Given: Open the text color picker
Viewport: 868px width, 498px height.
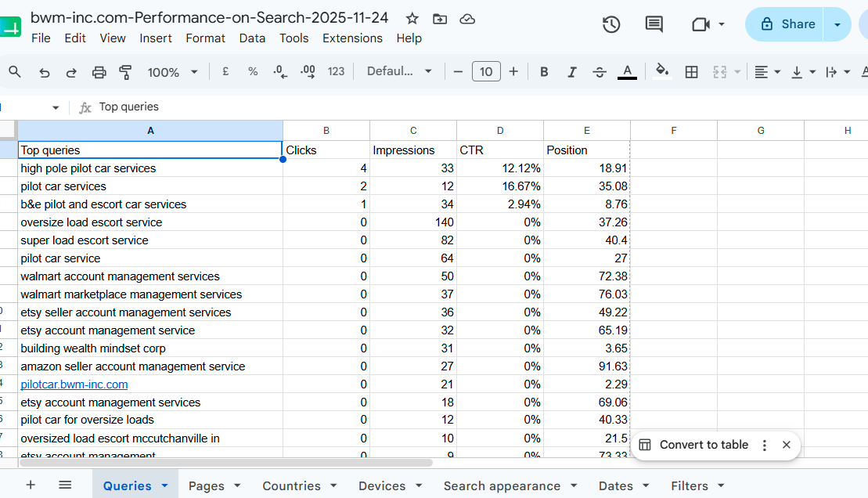Looking at the screenshot, I should 627,72.
